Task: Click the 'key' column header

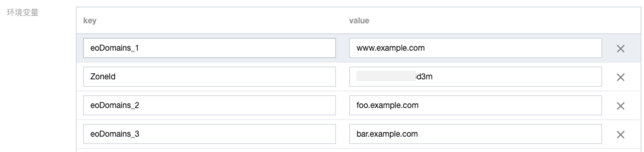Action: tap(90, 21)
